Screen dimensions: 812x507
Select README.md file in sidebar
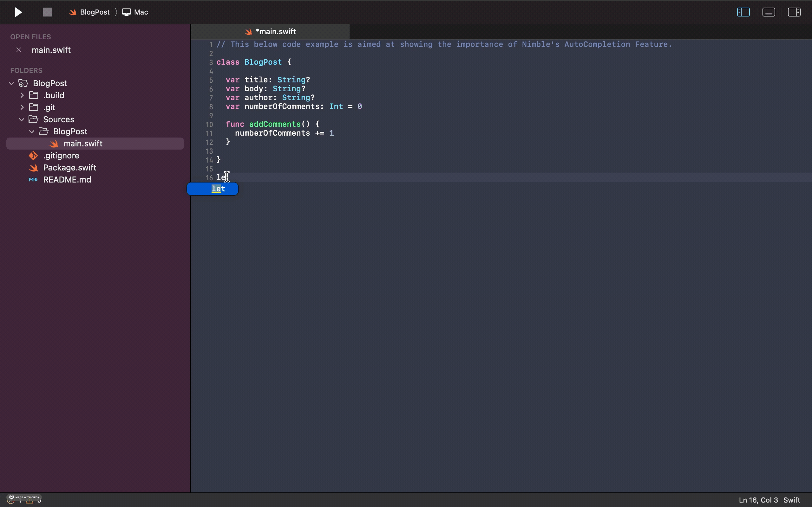67,179
